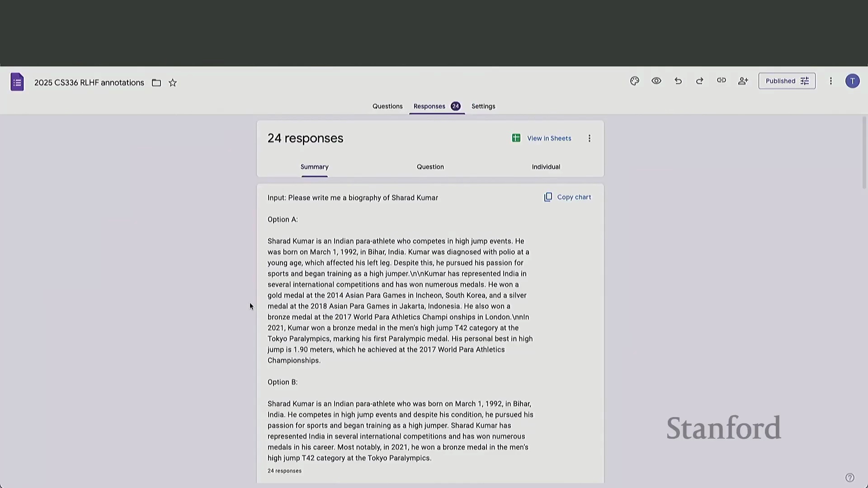Viewport: 868px width, 488px height.
Task: Click the account avatar T
Action: point(852,81)
